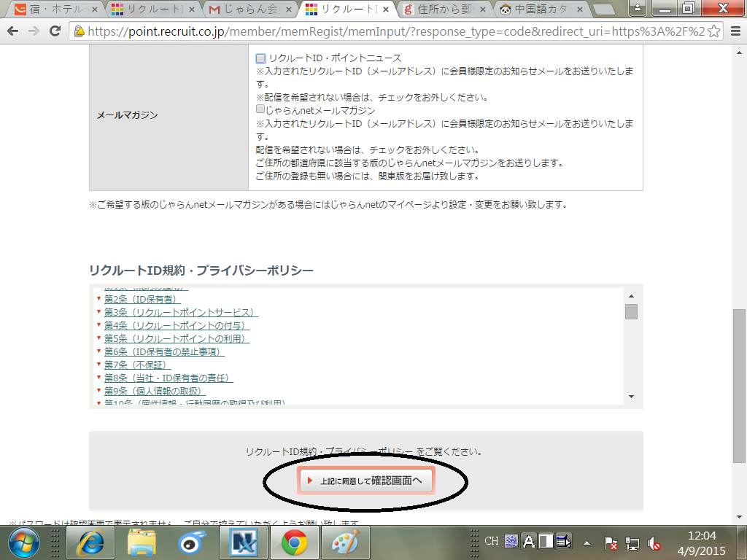This screenshot has width=747, height=560.
Task: Close the 住所から郵 tab
Action: [x=483, y=9]
